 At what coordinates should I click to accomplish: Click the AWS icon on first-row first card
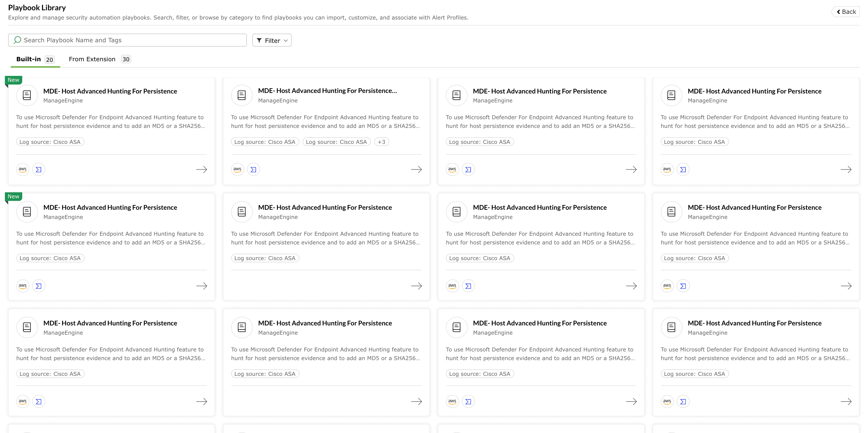[x=23, y=169]
